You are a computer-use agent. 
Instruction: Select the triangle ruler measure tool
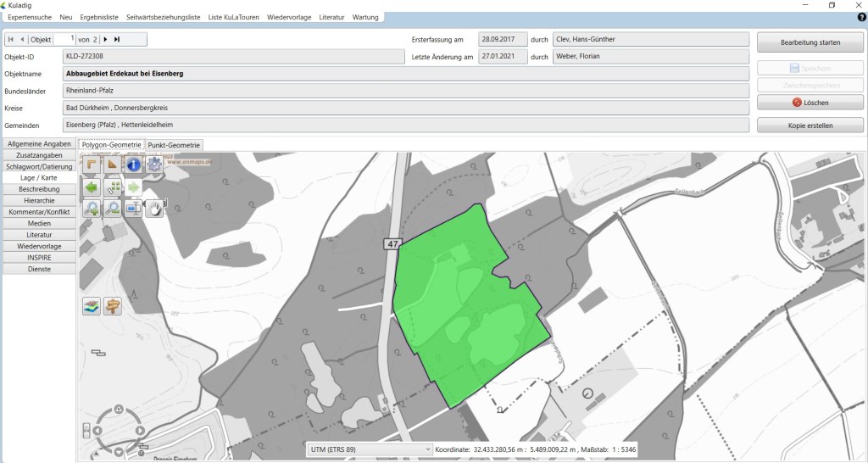(x=113, y=165)
